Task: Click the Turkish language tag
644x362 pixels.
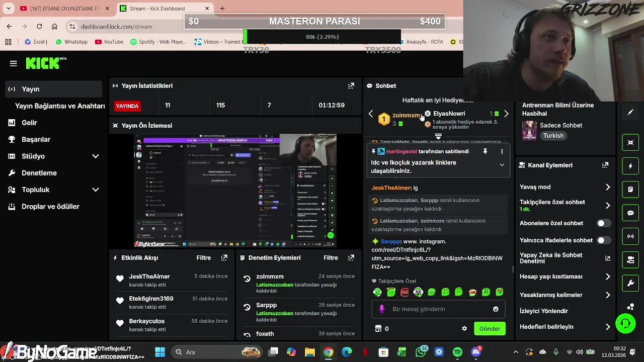Action: [553, 136]
